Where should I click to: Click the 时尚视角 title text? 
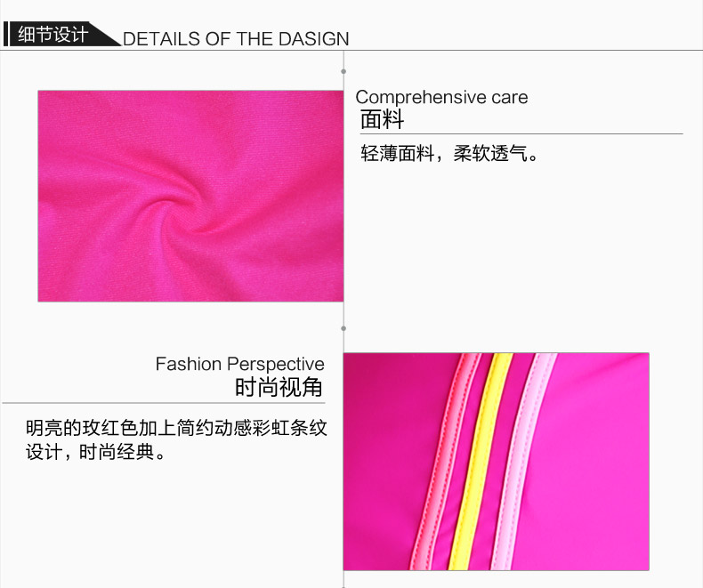[279, 387]
